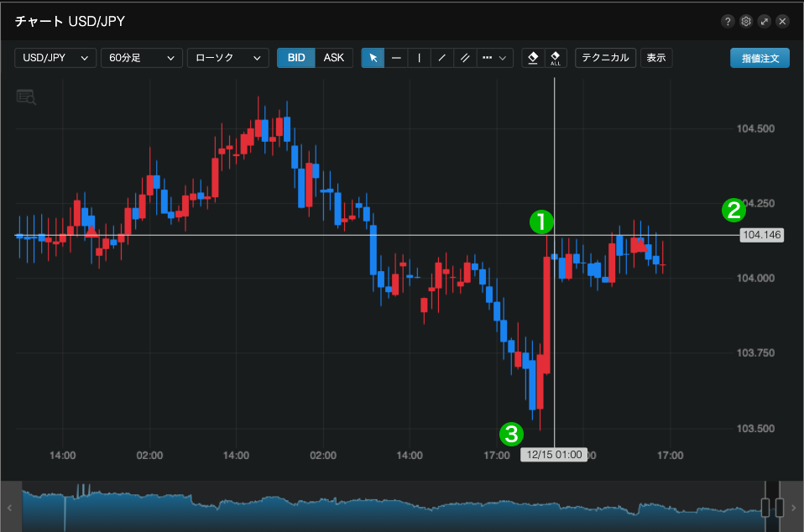Viewport: 804px width, 532px height.
Task: Open the USD/JPY currency pair dropdown
Action: tap(55, 58)
